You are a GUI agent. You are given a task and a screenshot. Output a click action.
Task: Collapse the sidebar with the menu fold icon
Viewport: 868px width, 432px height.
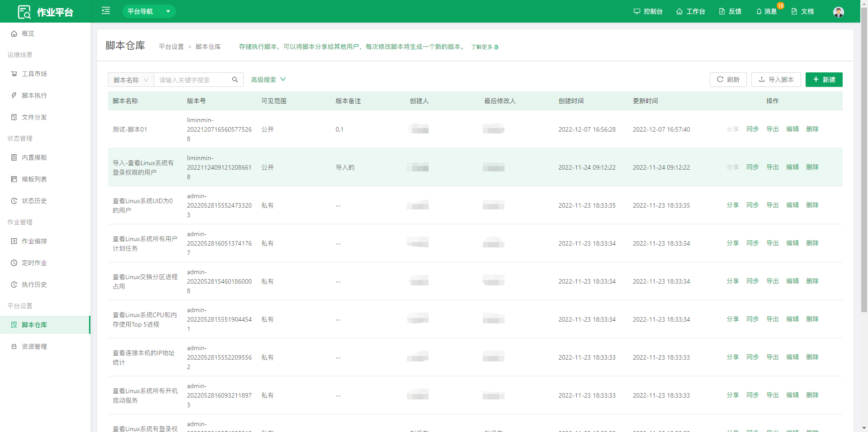point(106,11)
